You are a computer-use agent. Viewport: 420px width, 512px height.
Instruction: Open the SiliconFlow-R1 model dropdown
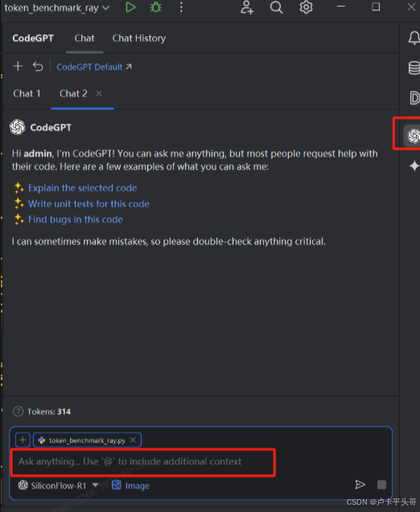pyautogui.click(x=58, y=485)
